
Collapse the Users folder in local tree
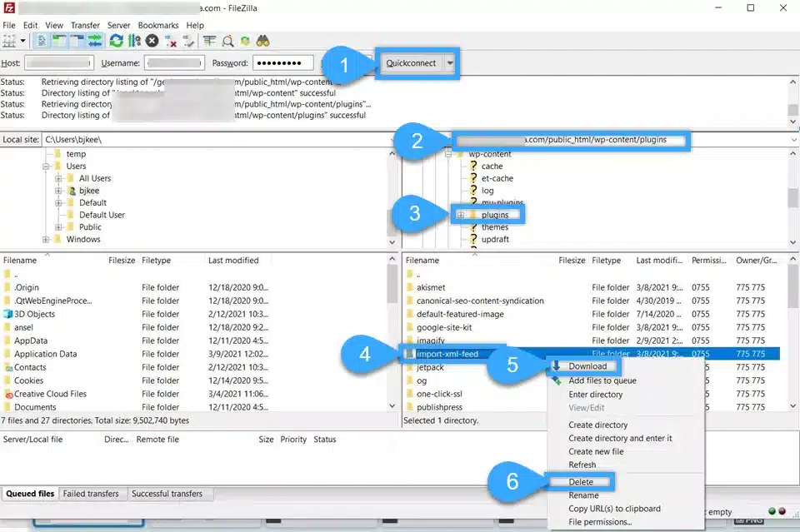pos(46,167)
